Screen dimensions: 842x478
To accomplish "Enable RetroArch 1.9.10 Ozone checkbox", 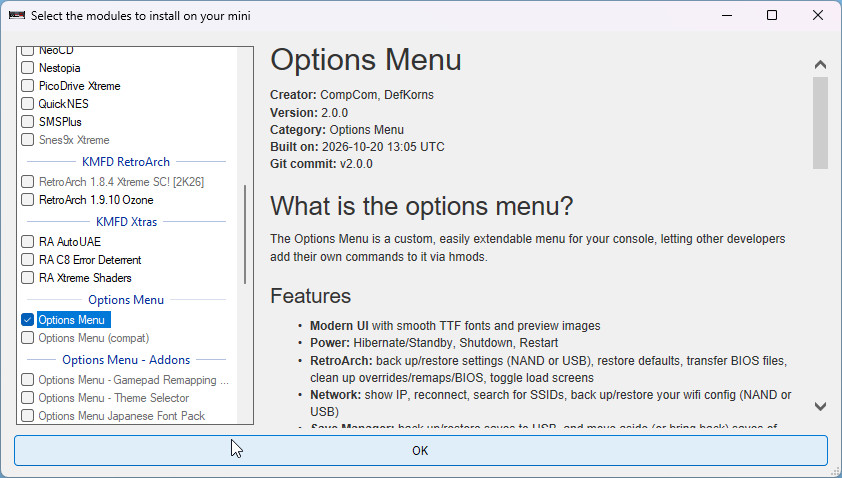I will click(27, 200).
